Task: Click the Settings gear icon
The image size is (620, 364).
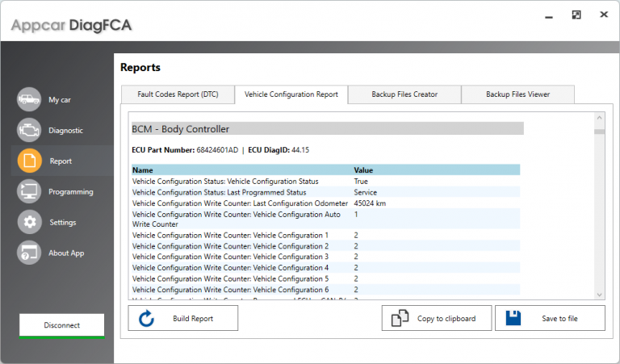Action: click(29, 223)
